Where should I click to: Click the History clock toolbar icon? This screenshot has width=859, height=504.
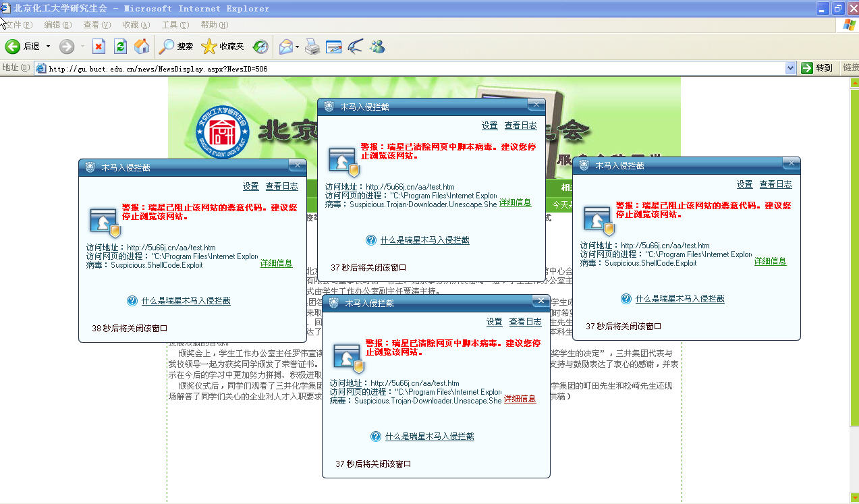(260, 47)
